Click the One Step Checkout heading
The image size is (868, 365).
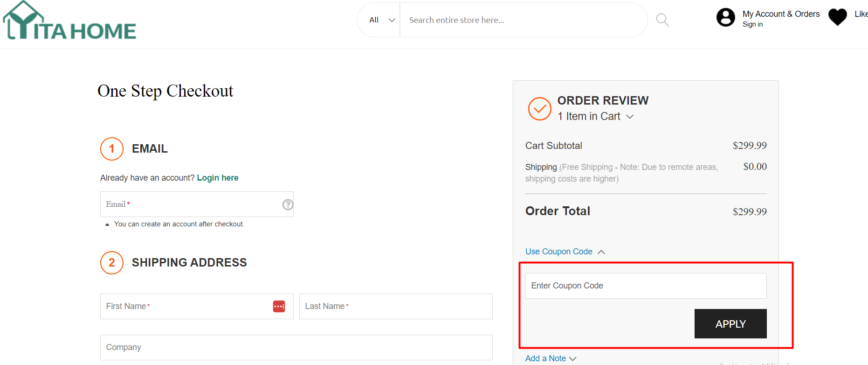[165, 91]
